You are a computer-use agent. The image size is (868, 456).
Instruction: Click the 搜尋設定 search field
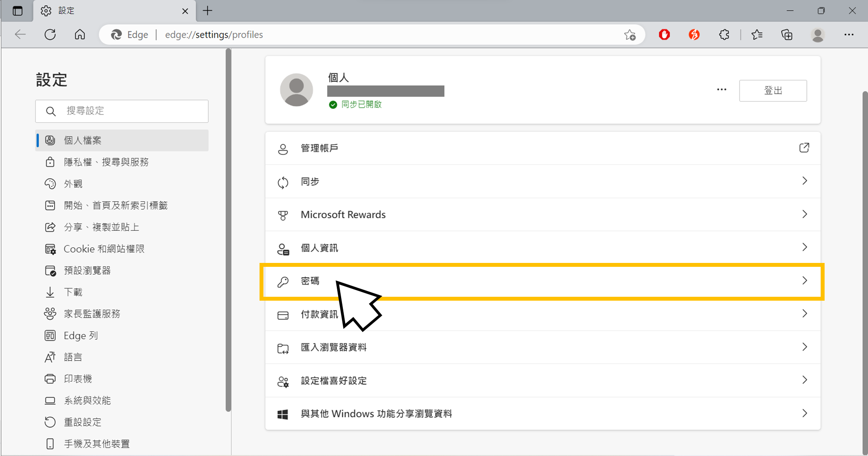122,111
